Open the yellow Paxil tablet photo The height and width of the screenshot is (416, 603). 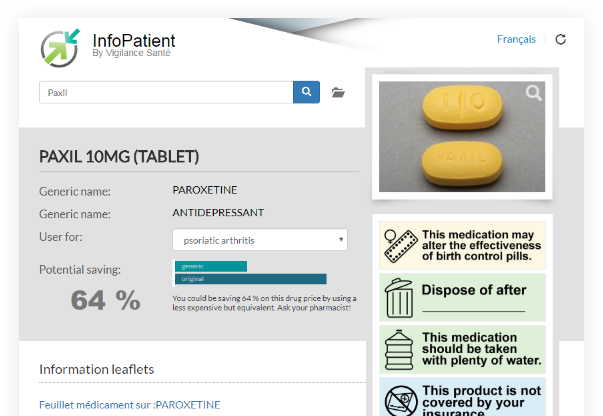(x=462, y=136)
